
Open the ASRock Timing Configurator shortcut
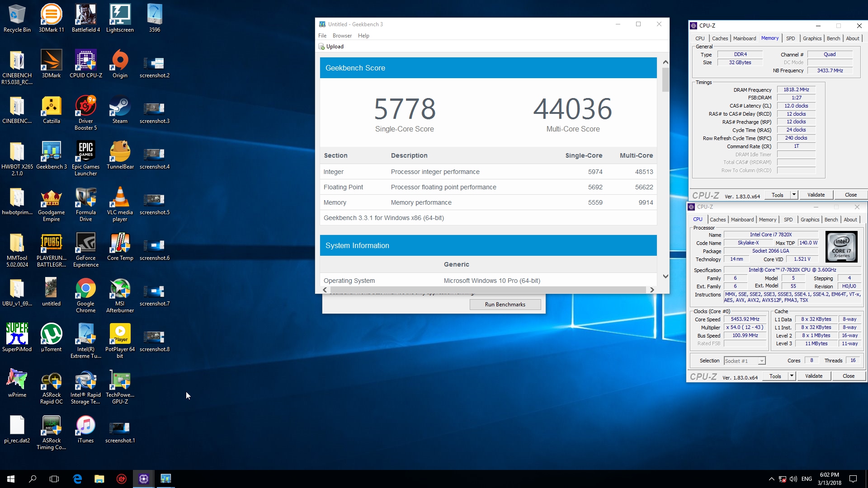[x=51, y=432]
